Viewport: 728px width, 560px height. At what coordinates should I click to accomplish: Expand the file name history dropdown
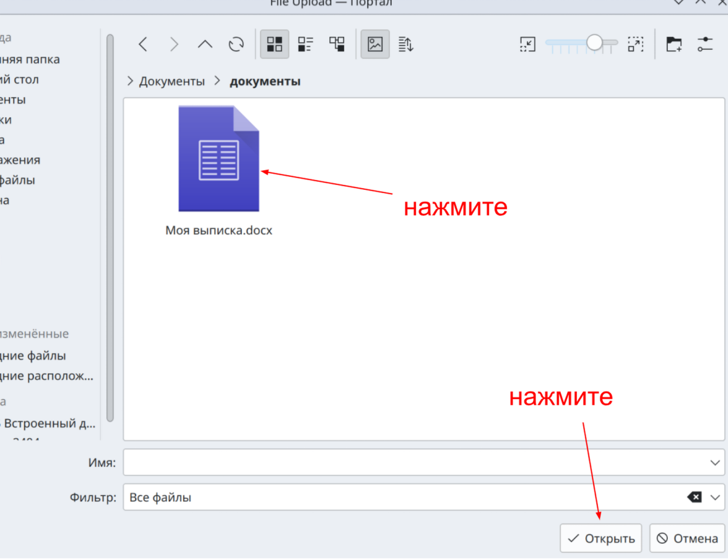[x=714, y=463]
